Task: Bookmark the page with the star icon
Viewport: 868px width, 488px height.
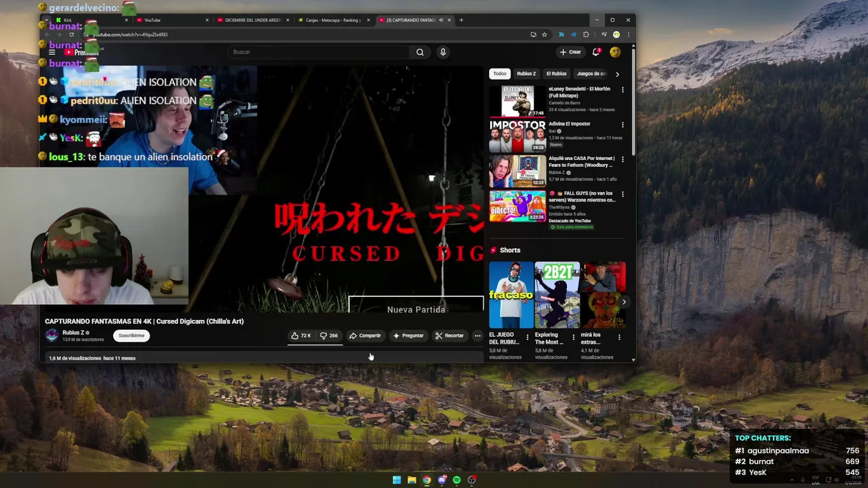Action: pos(544,35)
